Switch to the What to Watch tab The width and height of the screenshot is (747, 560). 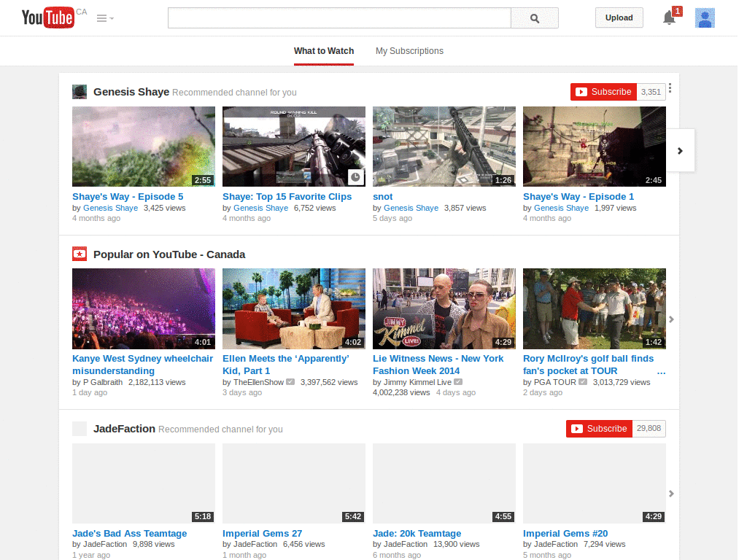(324, 51)
